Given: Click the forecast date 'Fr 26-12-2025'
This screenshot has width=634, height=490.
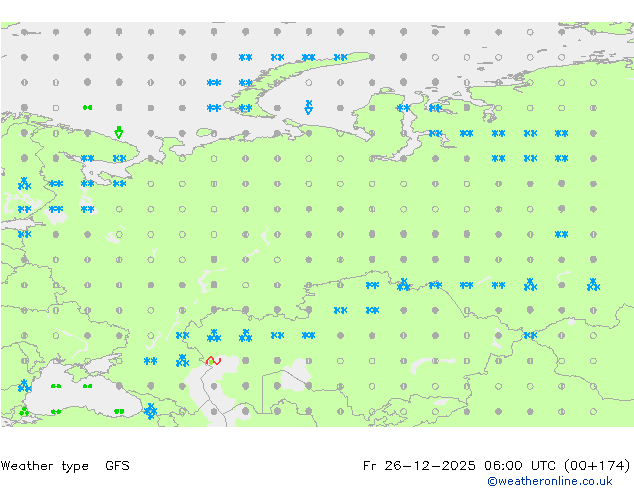Looking at the screenshot, I should coord(419,466).
